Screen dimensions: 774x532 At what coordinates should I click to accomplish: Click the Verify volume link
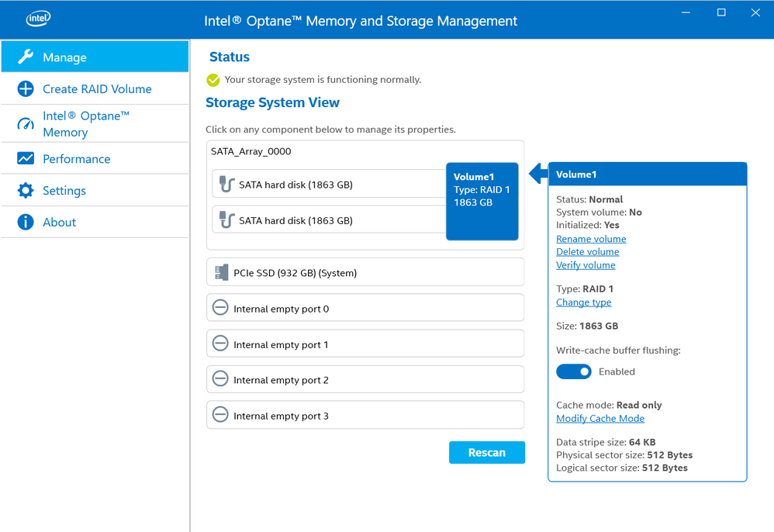coord(586,265)
